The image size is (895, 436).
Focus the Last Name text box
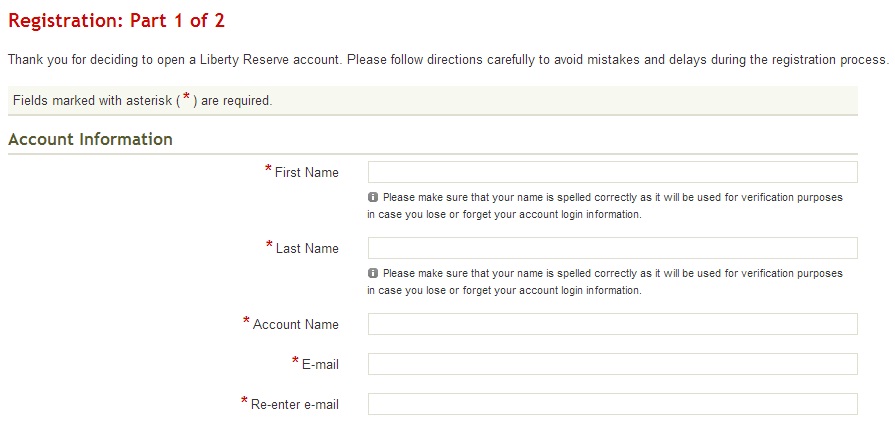(612, 248)
